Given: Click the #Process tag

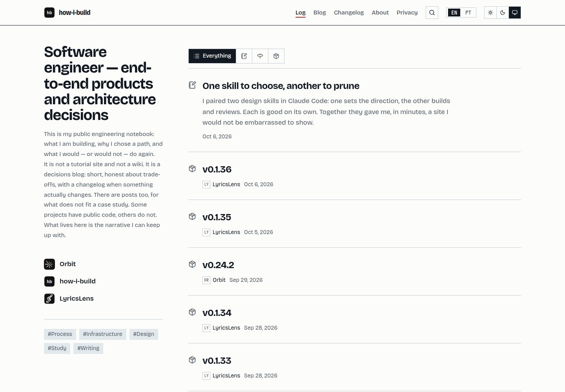Looking at the screenshot, I should pos(60,334).
